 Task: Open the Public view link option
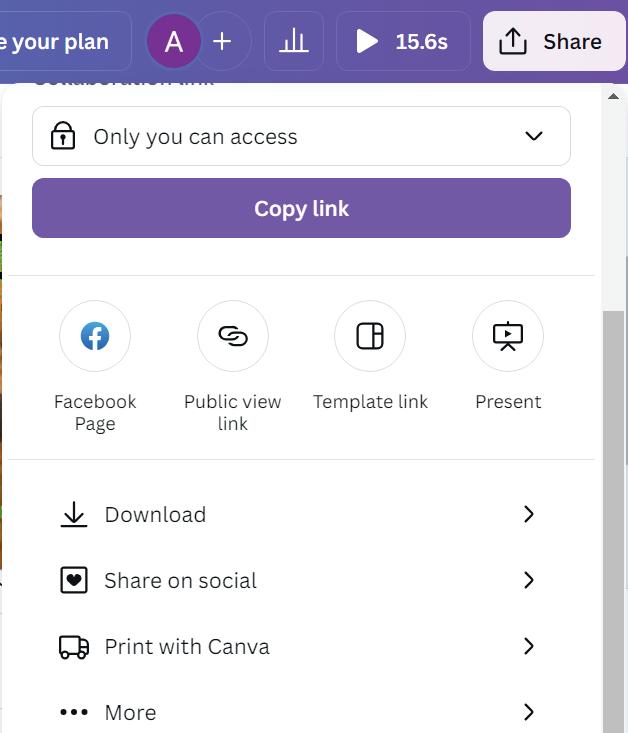coord(233,336)
